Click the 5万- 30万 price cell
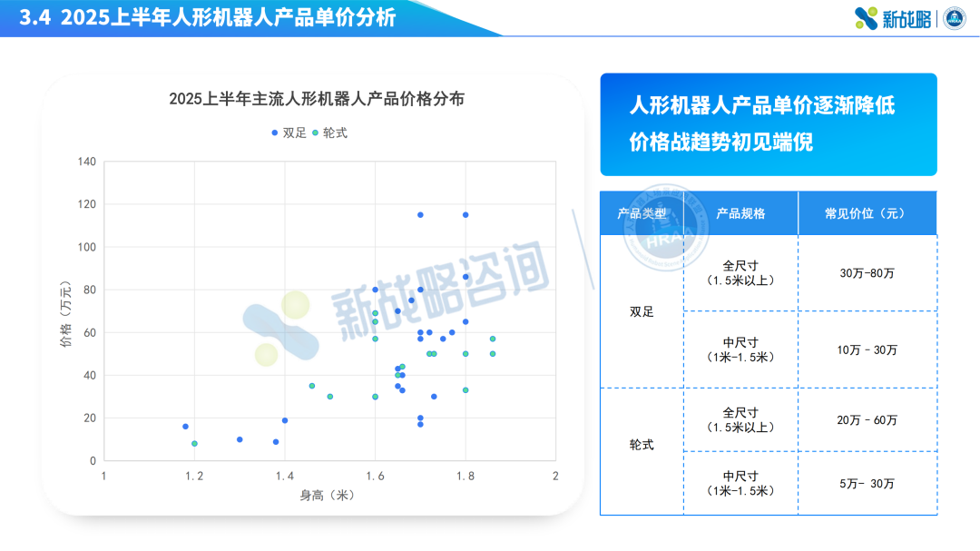The height and width of the screenshot is (551, 980). (867, 484)
